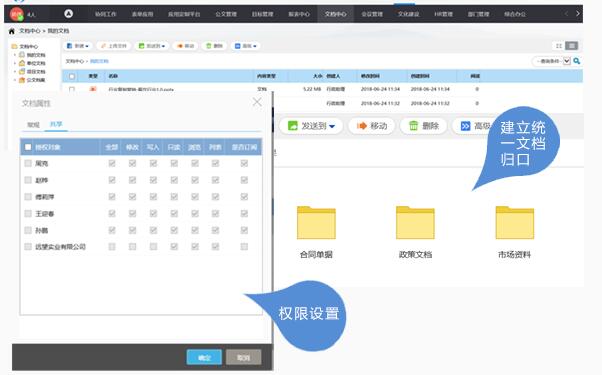Open 表单应用 in the top navigation
Viewport: 602px width, 375px height.
[142, 14]
